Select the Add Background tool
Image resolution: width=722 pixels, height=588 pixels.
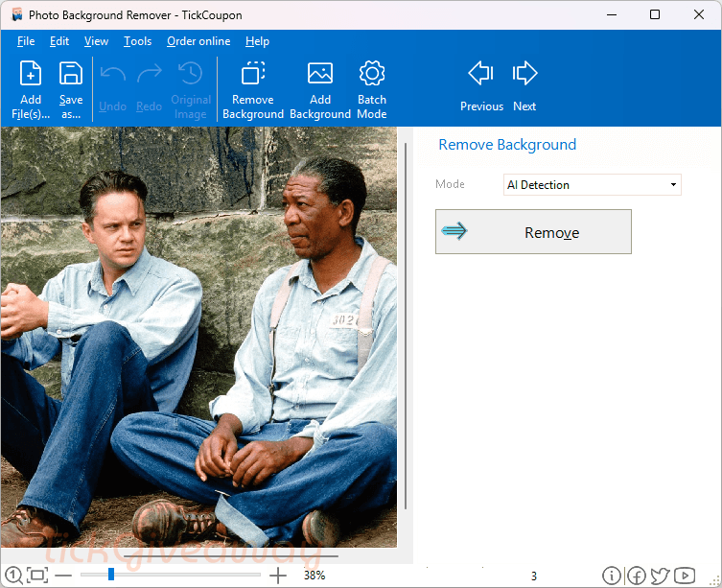point(320,89)
